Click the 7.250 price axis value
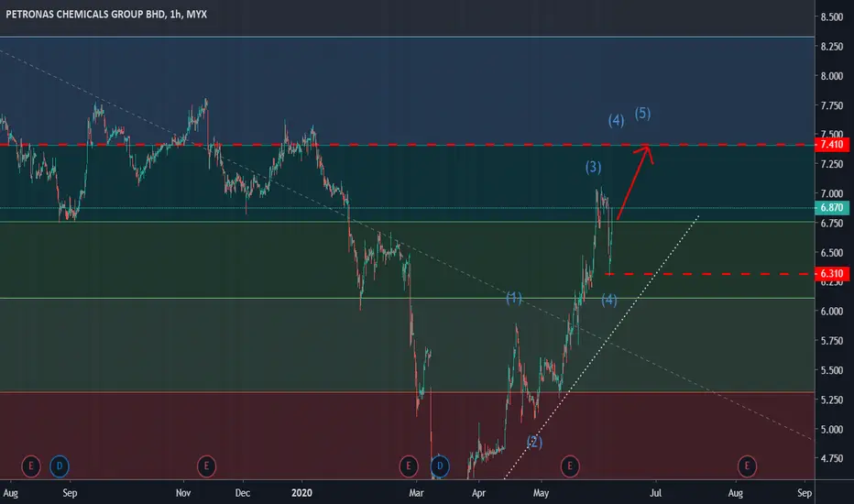Screen dimensions: 854x504 832,164
